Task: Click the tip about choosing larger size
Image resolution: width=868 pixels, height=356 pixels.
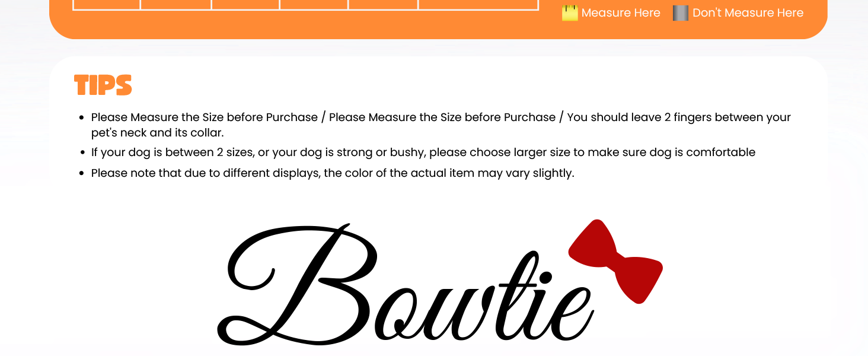Action: click(423, 152)
